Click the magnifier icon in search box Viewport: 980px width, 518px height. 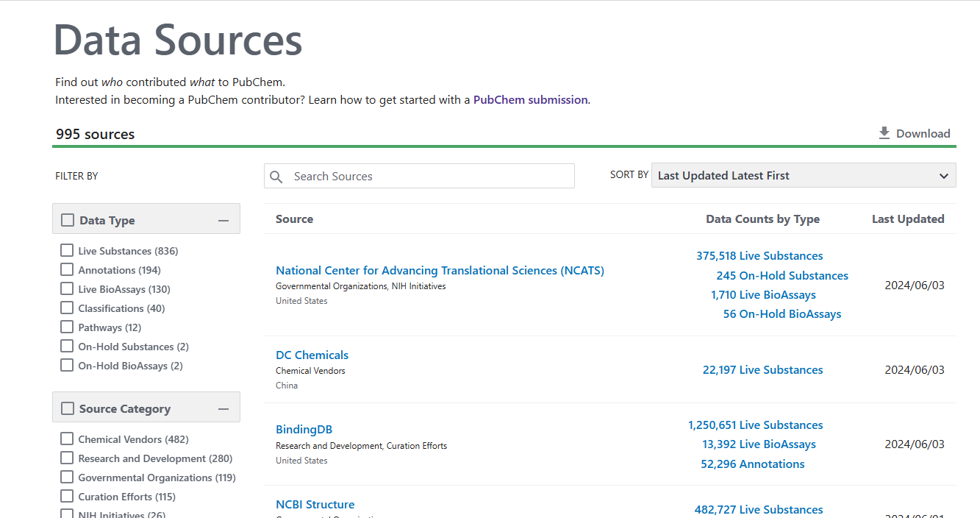point(276,177)
